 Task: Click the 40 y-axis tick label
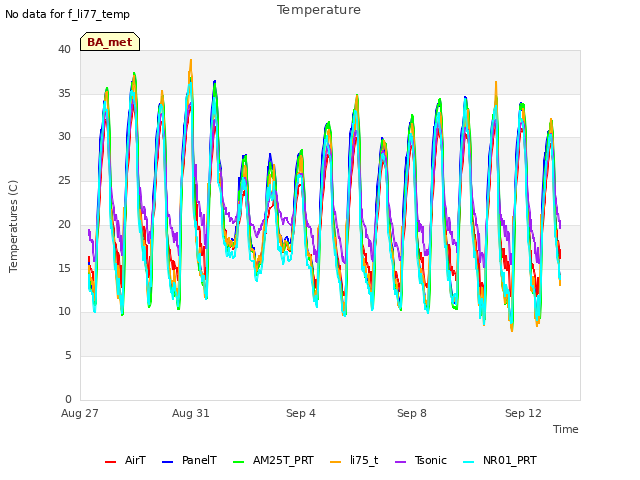(x=64, y=49)
